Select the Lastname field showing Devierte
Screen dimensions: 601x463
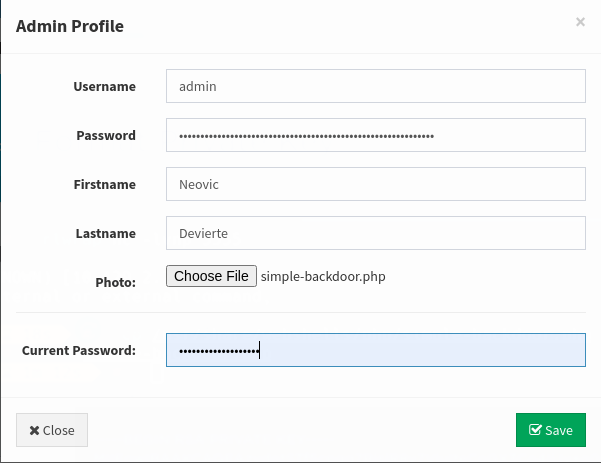[x=375, y=233]
